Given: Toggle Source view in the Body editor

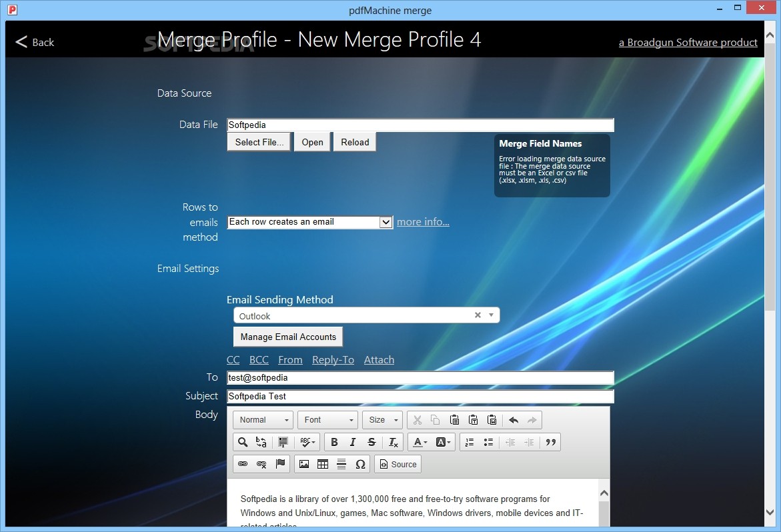Looking at the screenshot, I should click(398, 464).
